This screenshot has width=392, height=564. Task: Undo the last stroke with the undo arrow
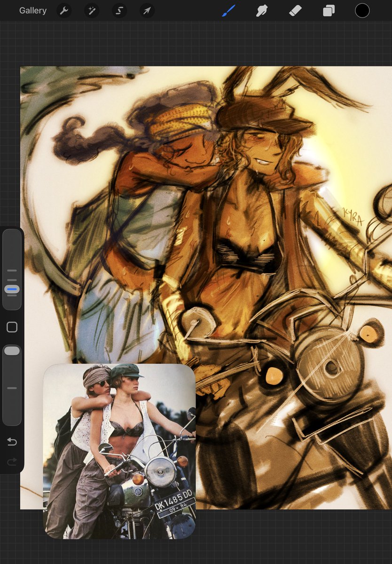point(12,441)
